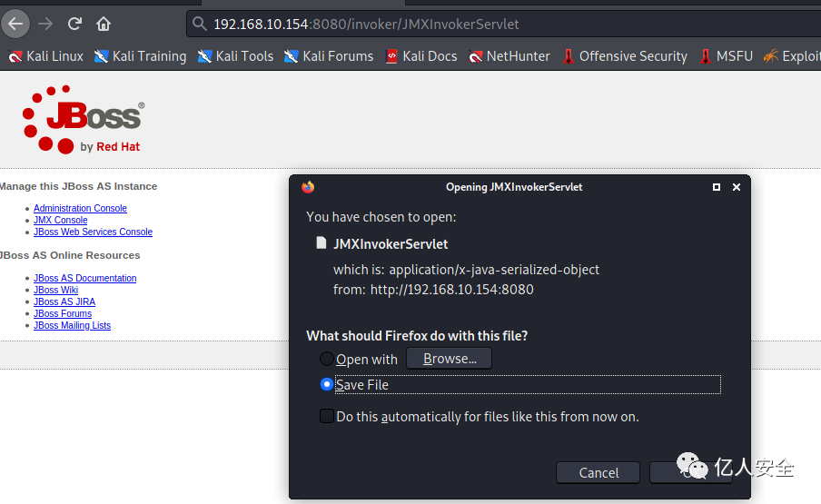Maximize the Opening JMXInvokerServlet dialog

click(x=717, y=187)
